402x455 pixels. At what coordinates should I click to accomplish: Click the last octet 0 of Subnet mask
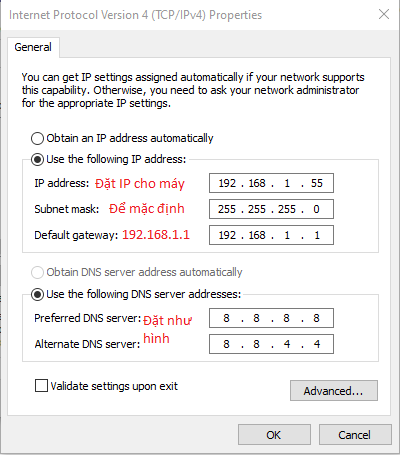pyautogui.click(x=316, y=209)
